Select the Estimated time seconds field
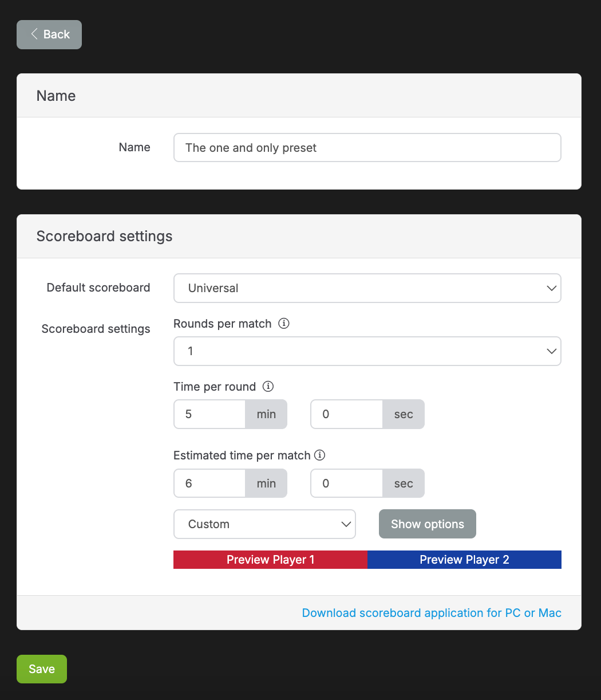601x700 pixels. pos(347,483)
